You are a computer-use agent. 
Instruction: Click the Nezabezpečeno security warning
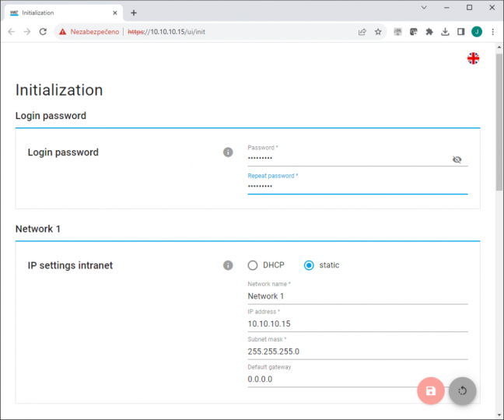click(89, 32)
